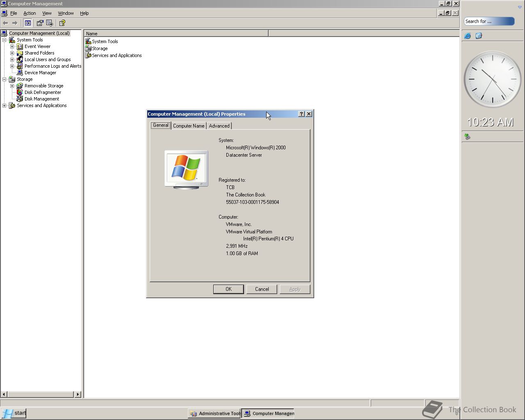The height and width of the screenshot is (420, 525).
Task: Collapse the System Tools tree node
Action: (5, 40)
